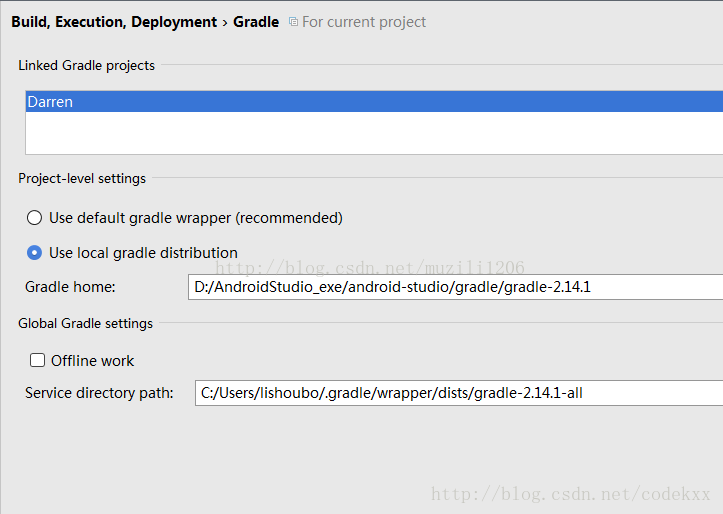The image size is (723, 514).
Task: Click Build, Execution, Deployment breadcrumb
Action: click(x=114, y=22)
